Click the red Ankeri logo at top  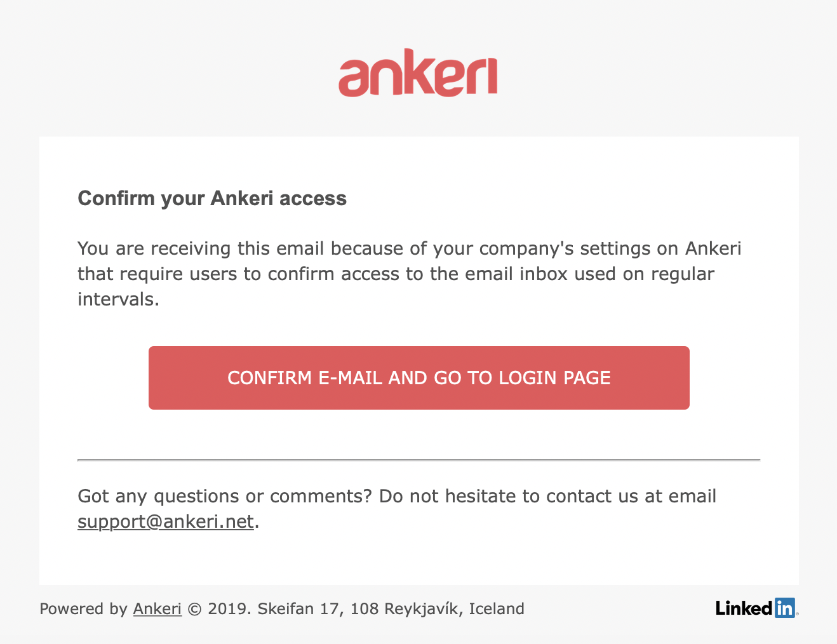pos(418,73)
